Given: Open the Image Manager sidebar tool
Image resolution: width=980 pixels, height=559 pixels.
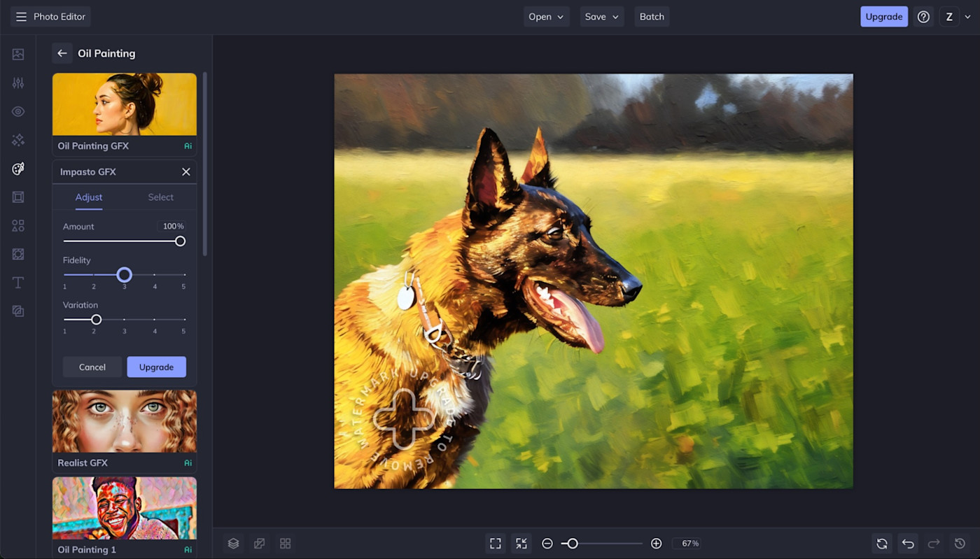Looking at the screenshot, I should tap(18, 55).
